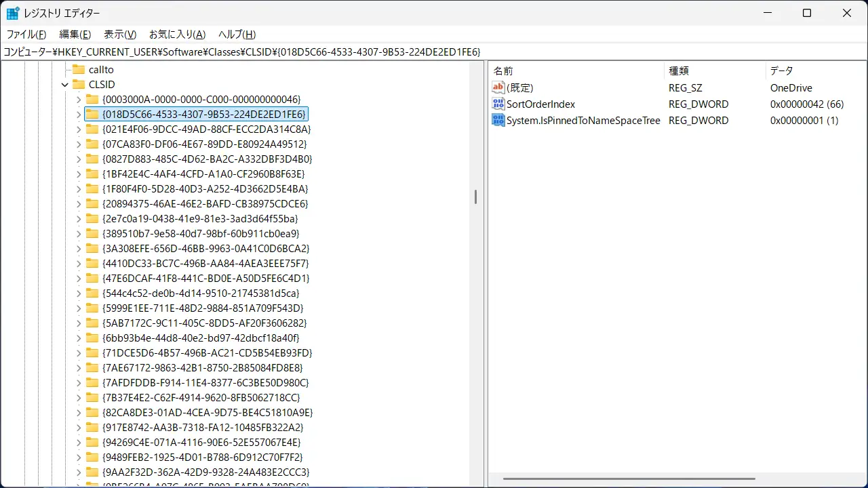Click the folder icon of the CLSID key
This screenshot has height=488, width=868.
coord(78,85)
